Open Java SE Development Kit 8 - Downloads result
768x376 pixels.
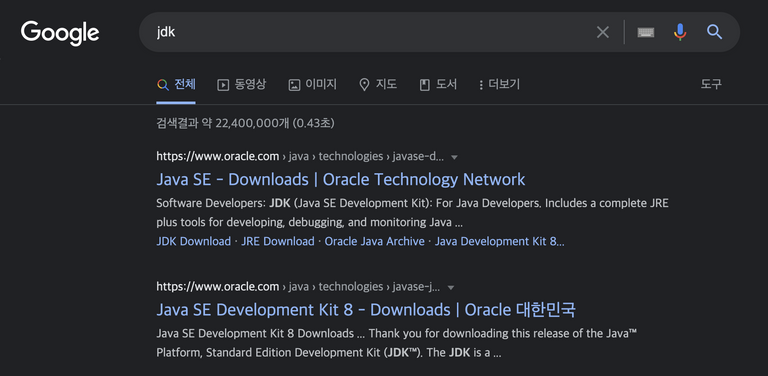[x=366, y=309]
